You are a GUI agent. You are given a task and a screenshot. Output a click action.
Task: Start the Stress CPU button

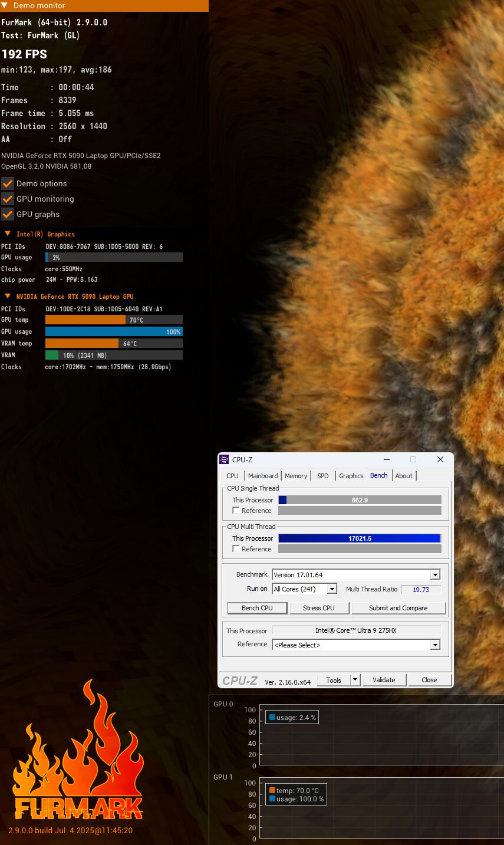click(319, 608)
